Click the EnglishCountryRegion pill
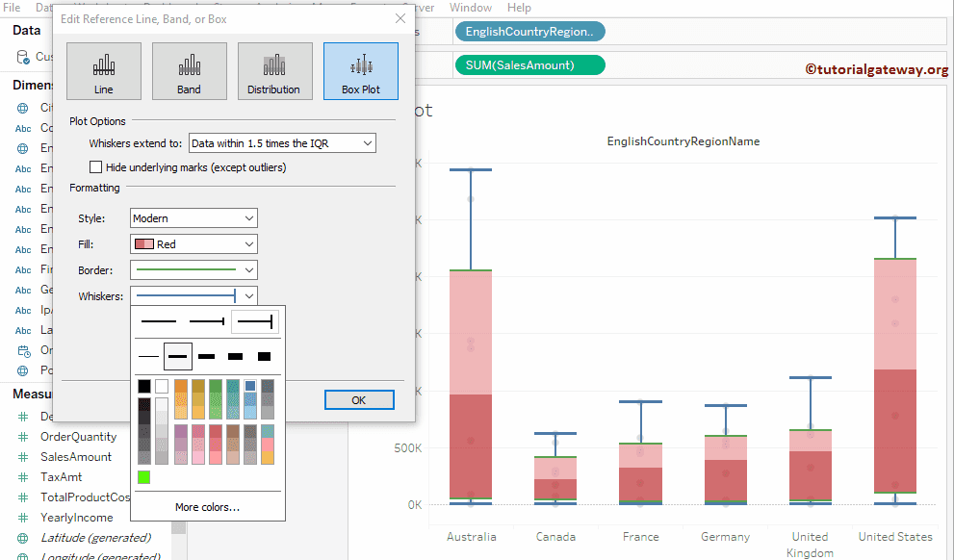The height and width of the screenshot is (560, 954). [x=529, y=31]
